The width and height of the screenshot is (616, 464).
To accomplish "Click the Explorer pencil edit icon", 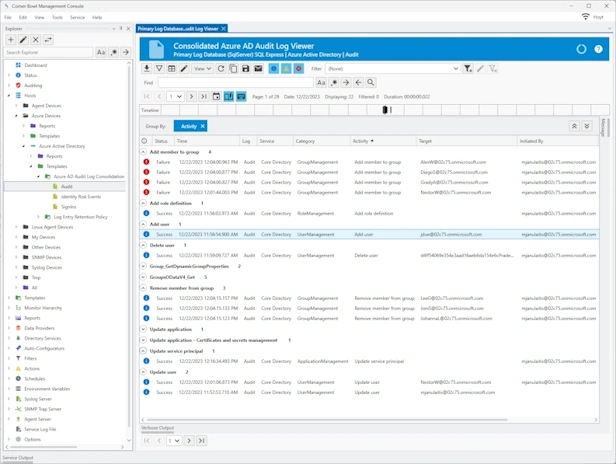I will tap(23, 40).
